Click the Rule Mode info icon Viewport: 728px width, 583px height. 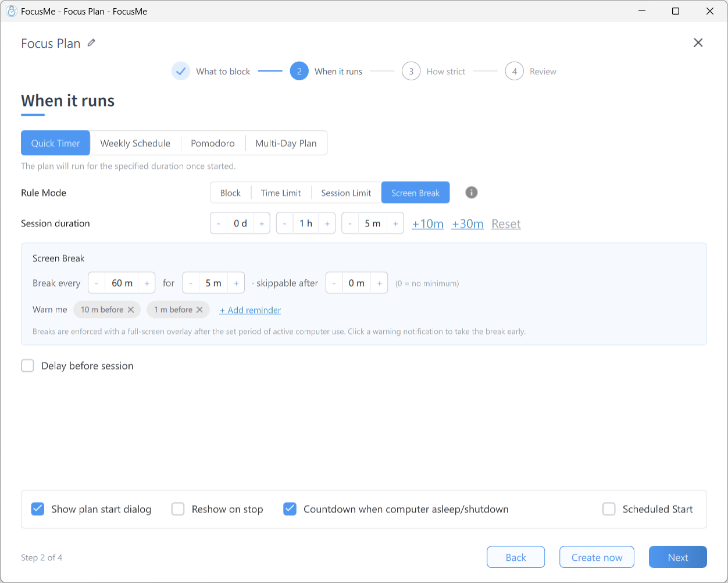[x=472, y=193]
